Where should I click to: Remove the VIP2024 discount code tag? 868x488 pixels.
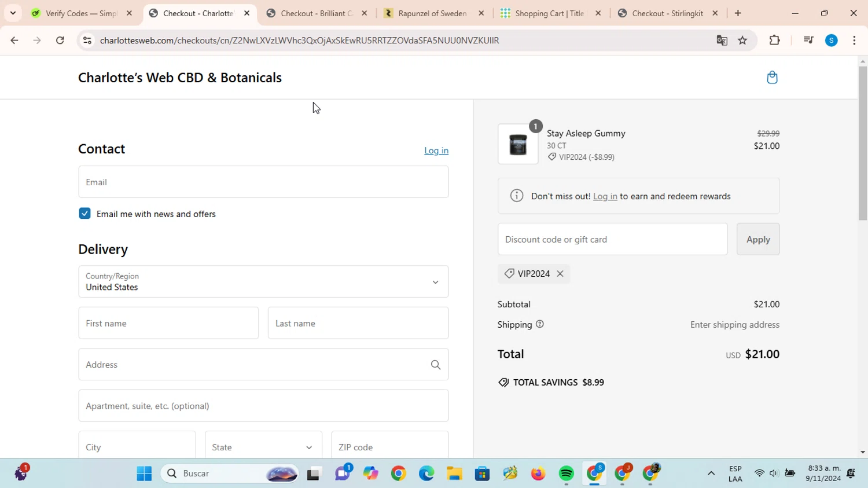(x=560, y=274)
